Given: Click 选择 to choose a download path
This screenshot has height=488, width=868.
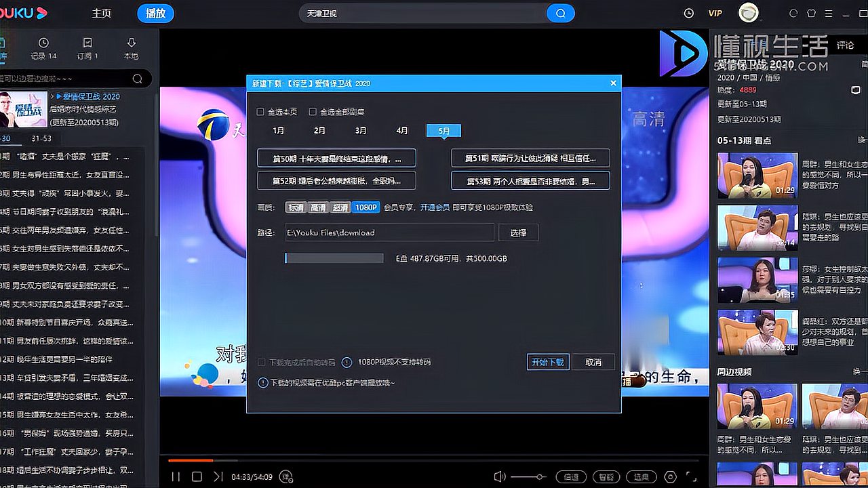Looking at the screenshot, I should 518,232.
